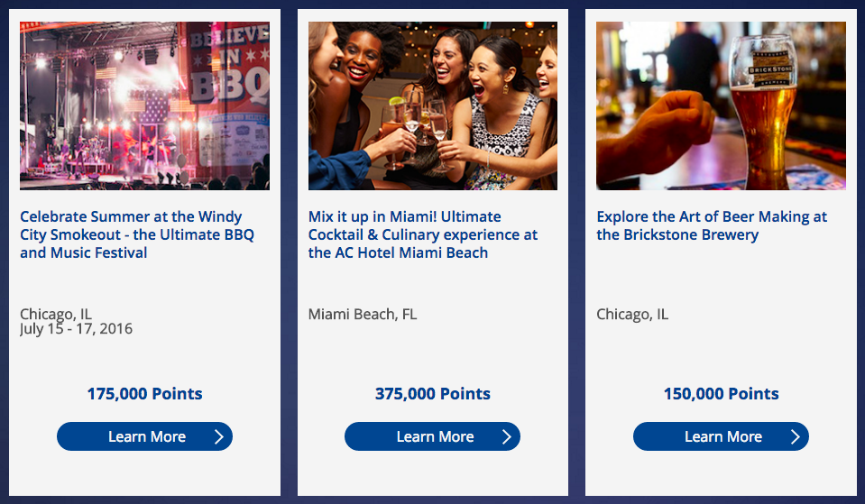
Task: Click the chevron arrow on the Brickstone Learn More button
Action: (795, 436)
